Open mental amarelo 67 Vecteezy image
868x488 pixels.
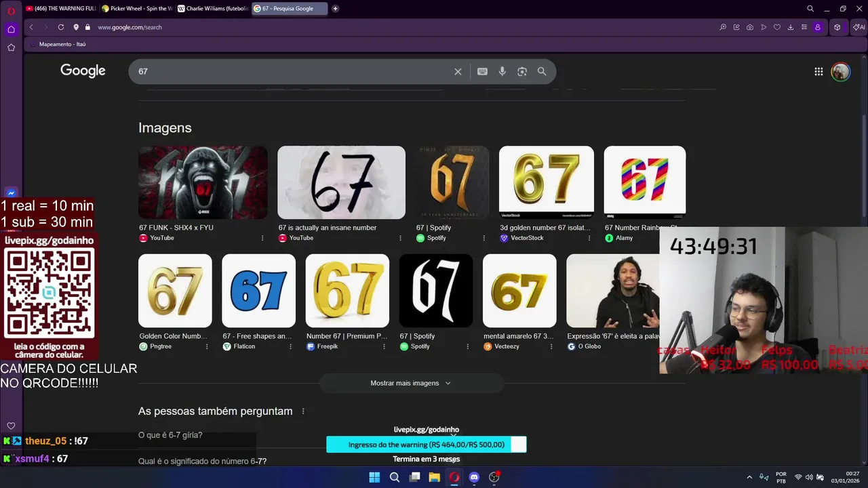coord(519,291)
